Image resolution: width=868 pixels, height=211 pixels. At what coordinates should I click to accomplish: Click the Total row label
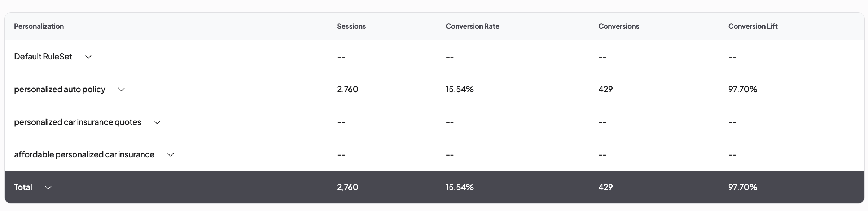(x=23, y=187)
